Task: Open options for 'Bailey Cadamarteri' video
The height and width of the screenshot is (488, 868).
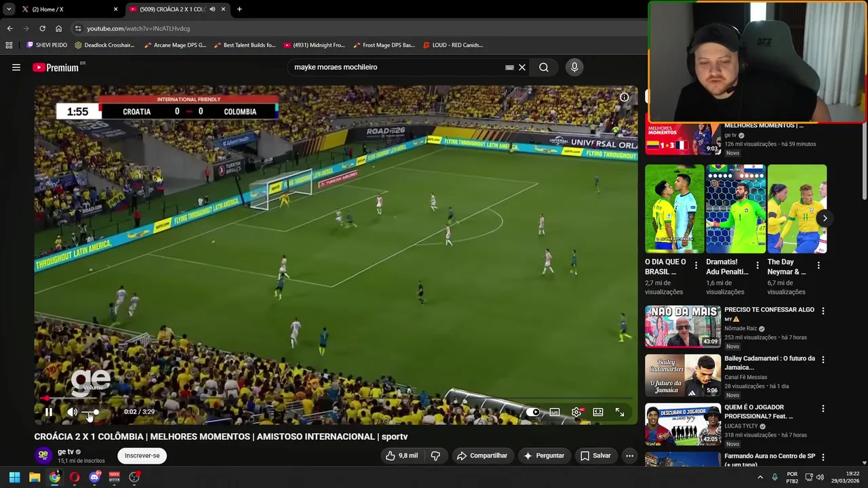Action: [x=823, y=359]
